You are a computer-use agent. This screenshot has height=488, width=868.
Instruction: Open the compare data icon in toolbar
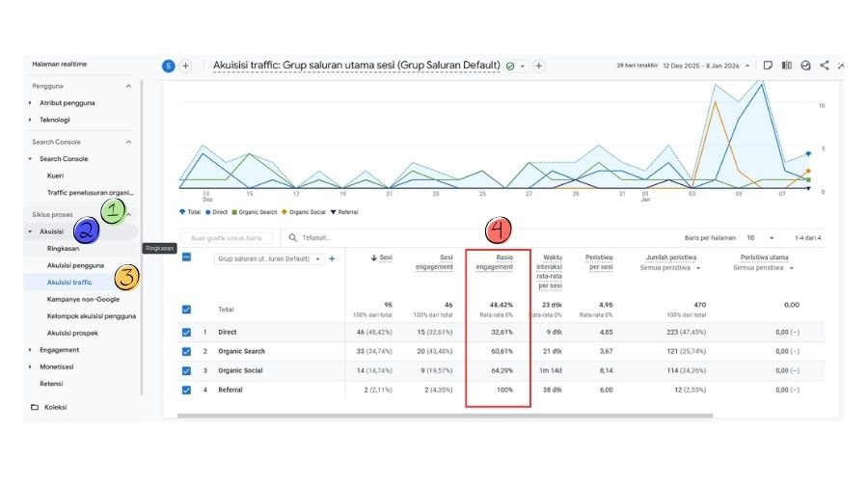787,66
